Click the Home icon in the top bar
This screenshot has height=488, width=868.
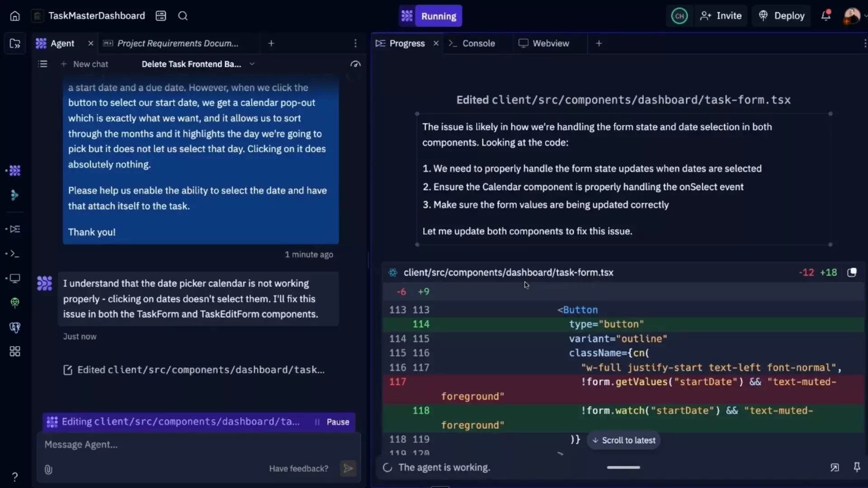(x=14, y=15)
